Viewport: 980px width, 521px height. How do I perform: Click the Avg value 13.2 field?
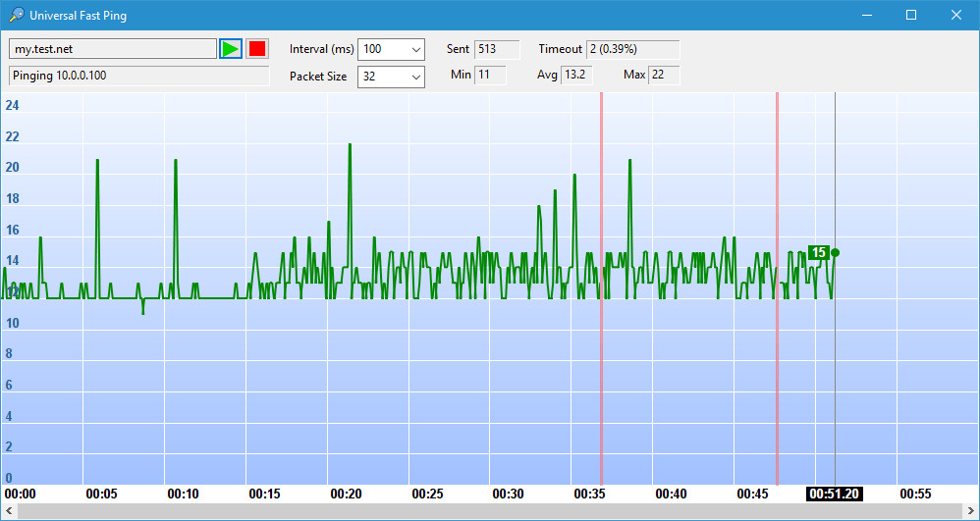576,75
